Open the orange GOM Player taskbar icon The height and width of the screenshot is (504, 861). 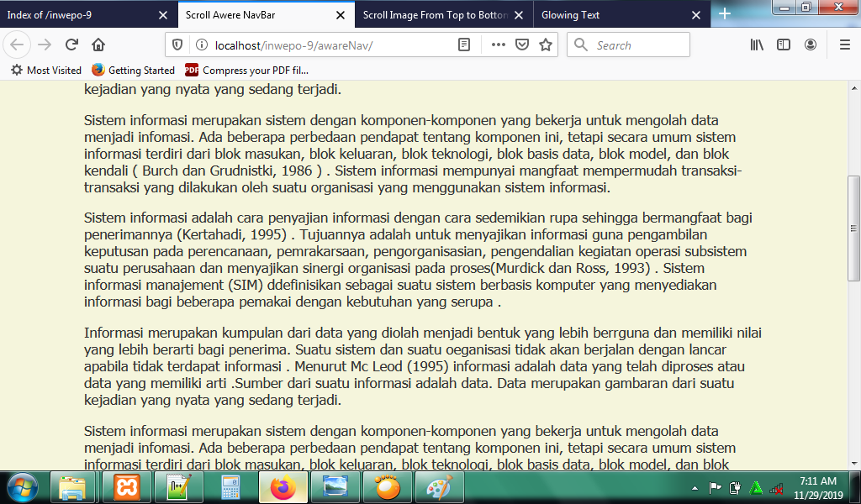click(x=387, y=487)
